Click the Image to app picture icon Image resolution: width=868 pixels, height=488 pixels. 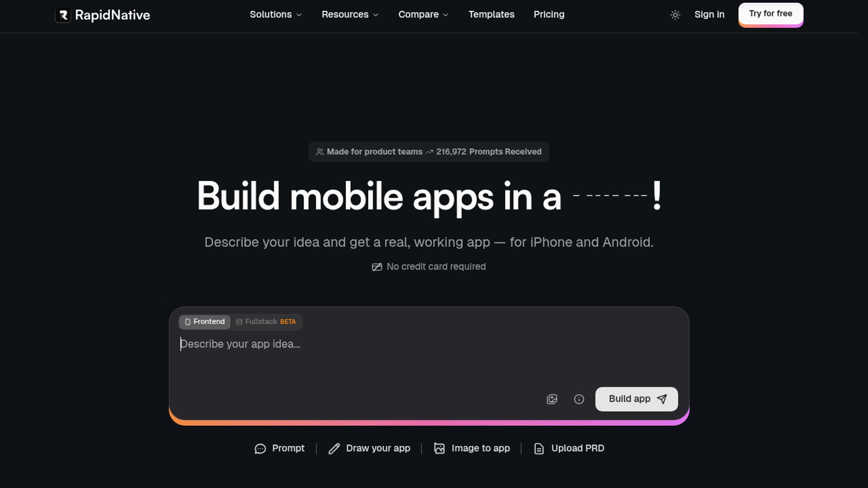pyautogui.click(x=439, y=448)
